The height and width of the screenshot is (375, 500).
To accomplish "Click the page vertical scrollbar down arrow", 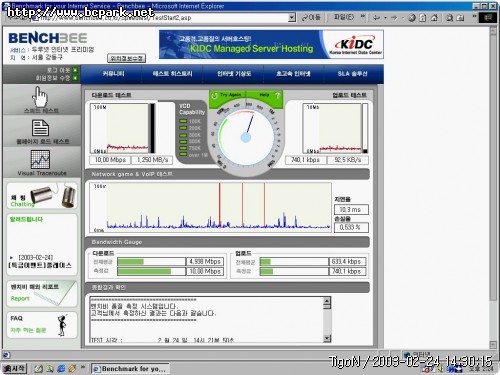I will coord(493,344).
